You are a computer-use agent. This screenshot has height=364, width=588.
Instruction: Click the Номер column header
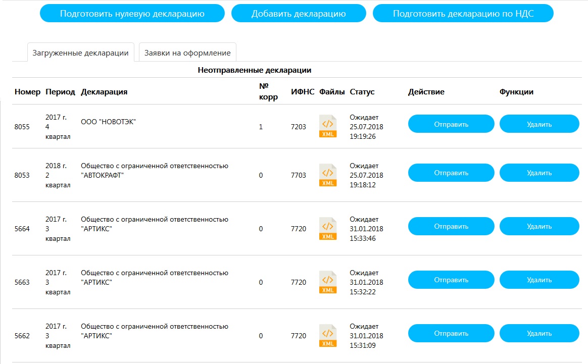coord(27,92)
